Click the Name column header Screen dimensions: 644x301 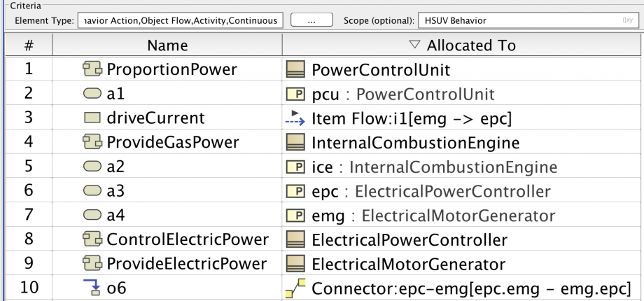coord(167,45)
